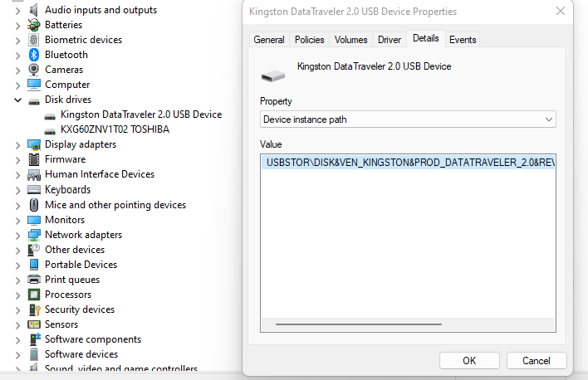
Task: Select the Firmware label
Action: [x=65, y=159]
